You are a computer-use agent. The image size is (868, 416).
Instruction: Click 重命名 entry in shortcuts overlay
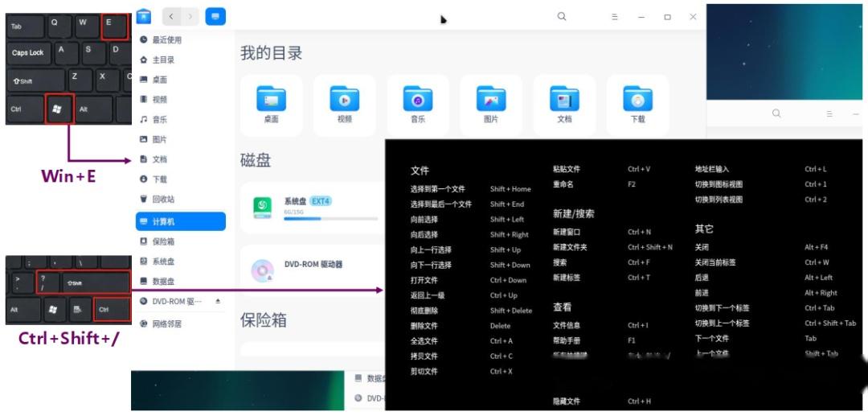[x=563, y=184]
